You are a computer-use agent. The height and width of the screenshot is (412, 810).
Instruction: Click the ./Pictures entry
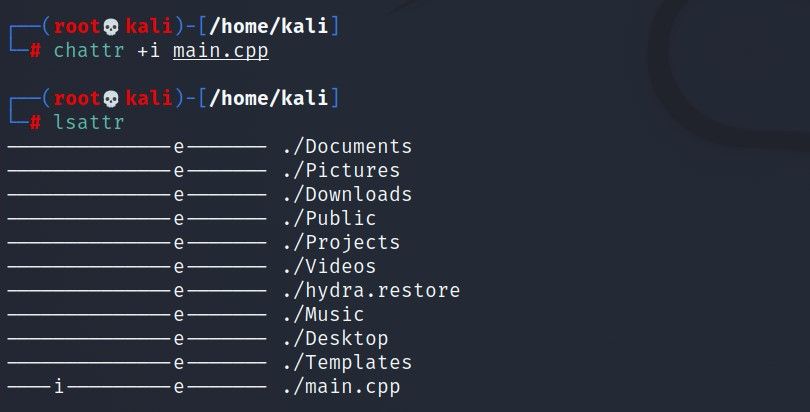coord(340,171)
